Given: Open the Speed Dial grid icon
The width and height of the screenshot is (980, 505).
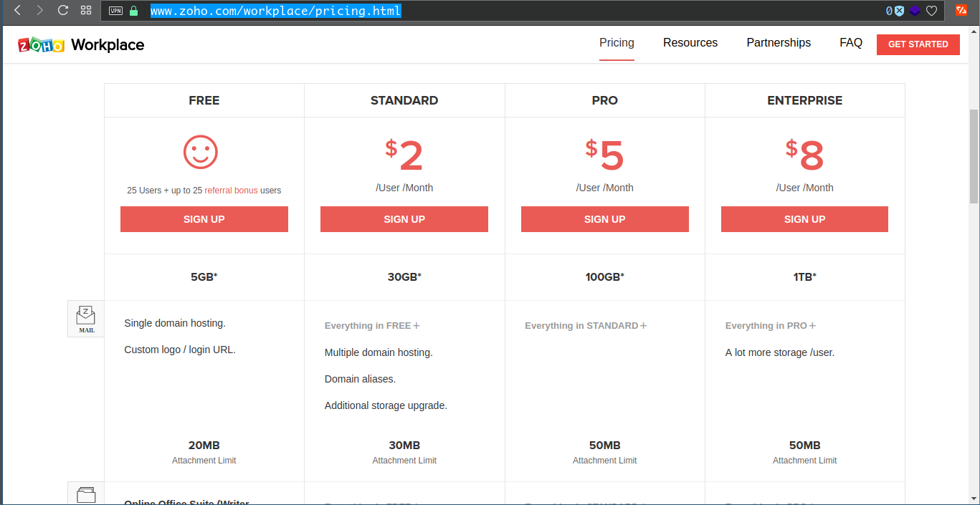Looking at the screenshot, I should click(x=86, y=11).
